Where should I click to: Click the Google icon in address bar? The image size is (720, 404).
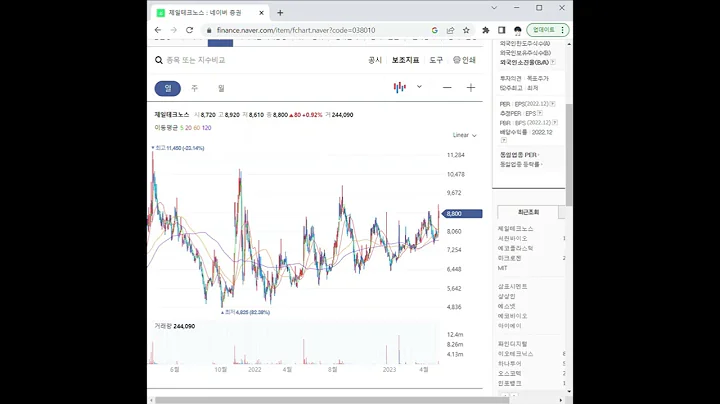click(434, 30)
